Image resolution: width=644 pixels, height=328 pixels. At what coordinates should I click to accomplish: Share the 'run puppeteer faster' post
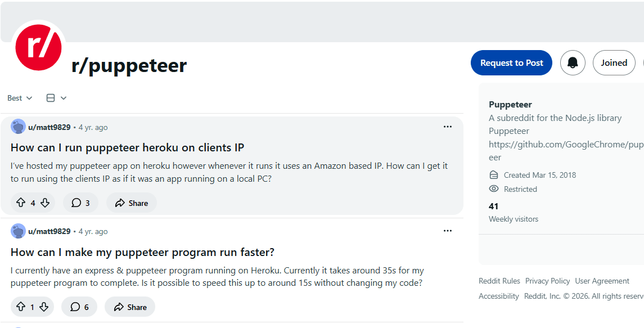pyautogui.click(x=129, y=307)
